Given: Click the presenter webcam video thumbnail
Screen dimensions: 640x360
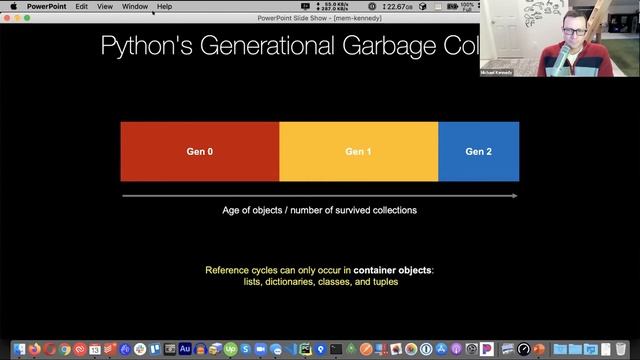Looking at the screenshot, I should point(560,38).
